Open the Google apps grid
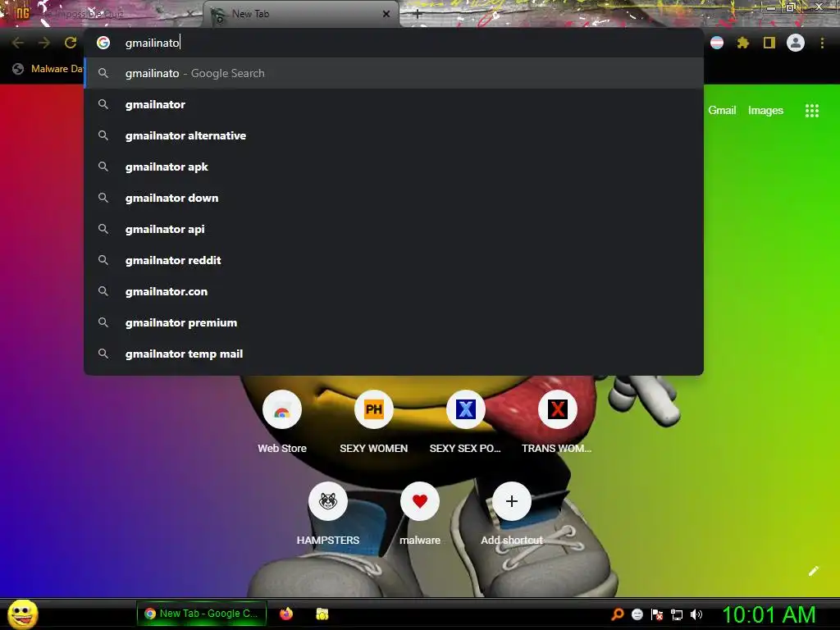Screen dimensions: 840x630 click(x=812, y=111)
